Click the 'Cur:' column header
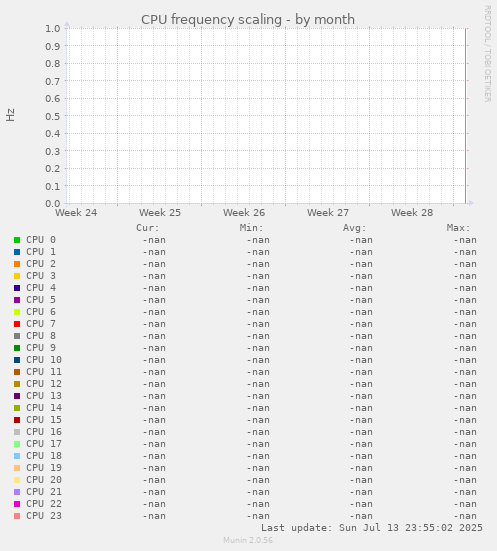The image size is (497, 551). pyautogui.click(x=148, y=228)
